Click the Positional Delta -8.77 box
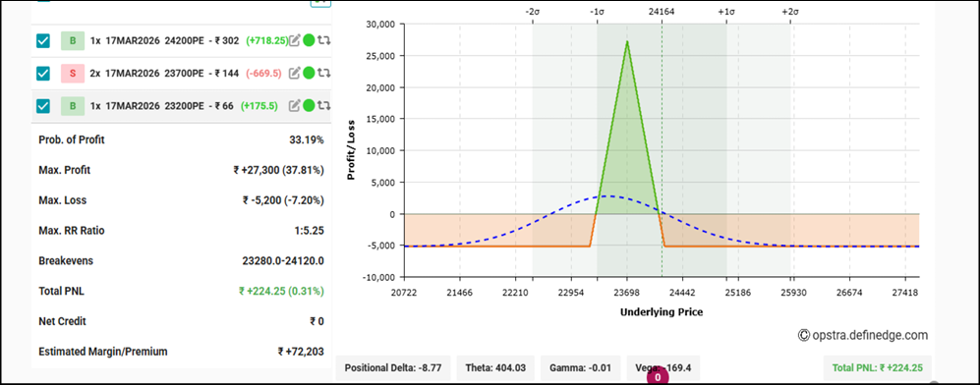Screen dimensions: 980x385 click(x=393, y=368)
